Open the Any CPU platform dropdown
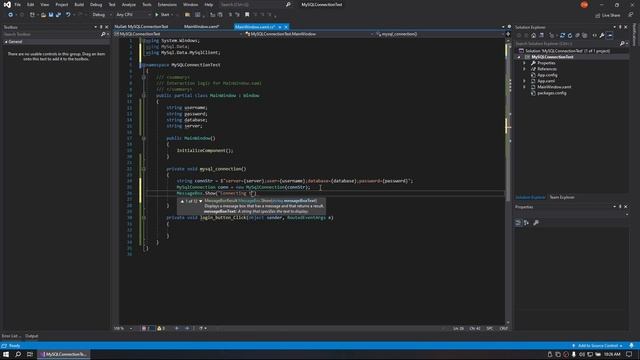The image size is (640, 360). click(133, 15)
